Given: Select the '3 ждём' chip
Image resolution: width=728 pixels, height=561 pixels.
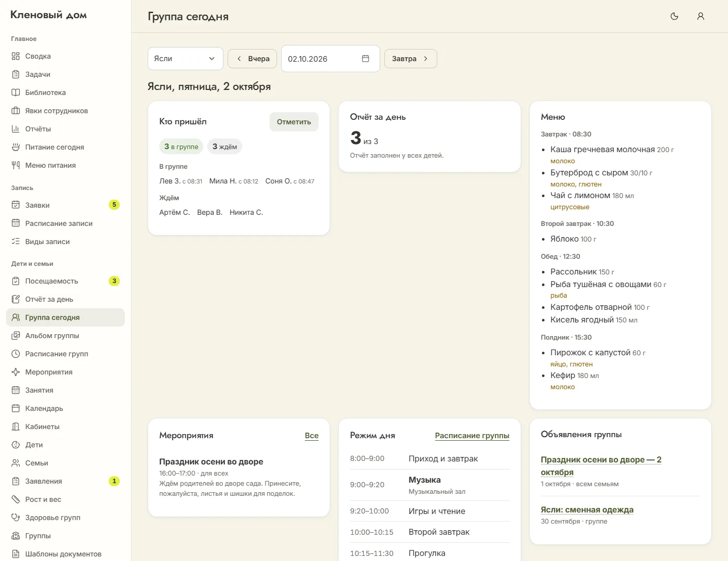Looking at the screenshot, I should (224, 147).
